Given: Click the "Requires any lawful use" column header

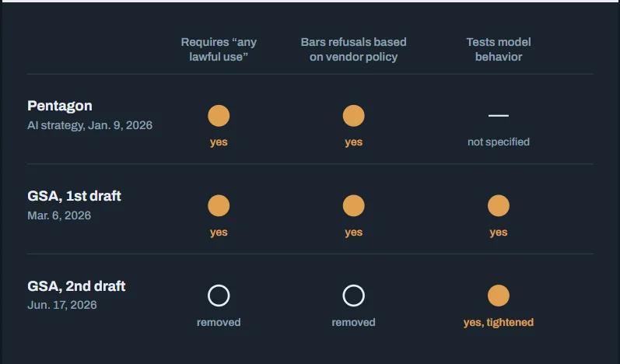Looking at the screenshot, I should (219, 50).
